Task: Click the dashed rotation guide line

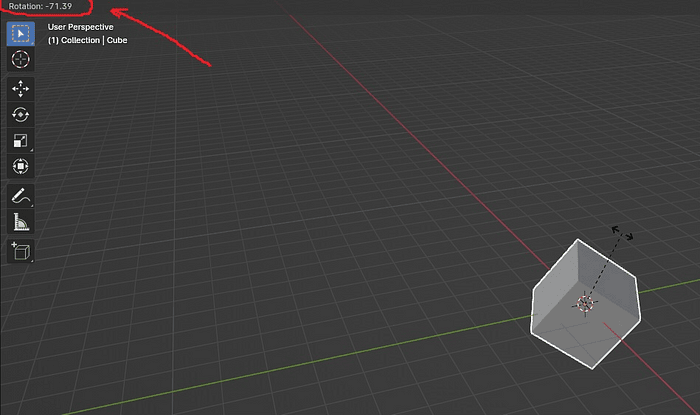Action: point(604,266)
